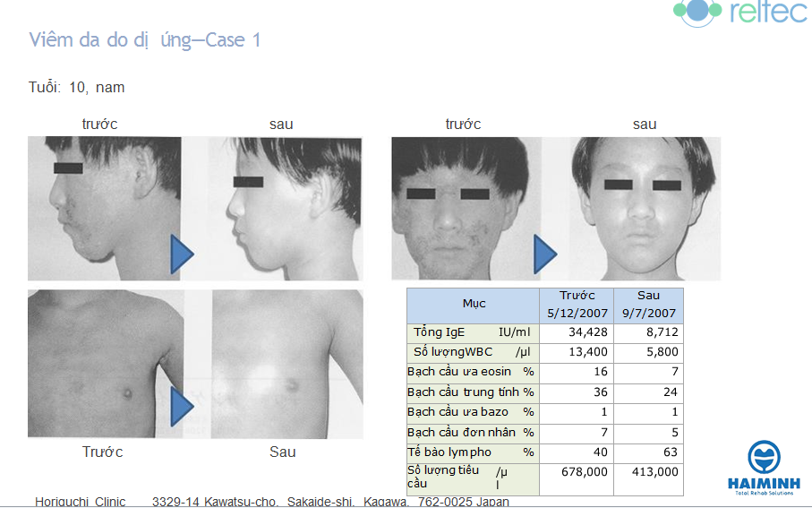
Task: Click the 'sau' label above the frontal photo
Action: 645,125
